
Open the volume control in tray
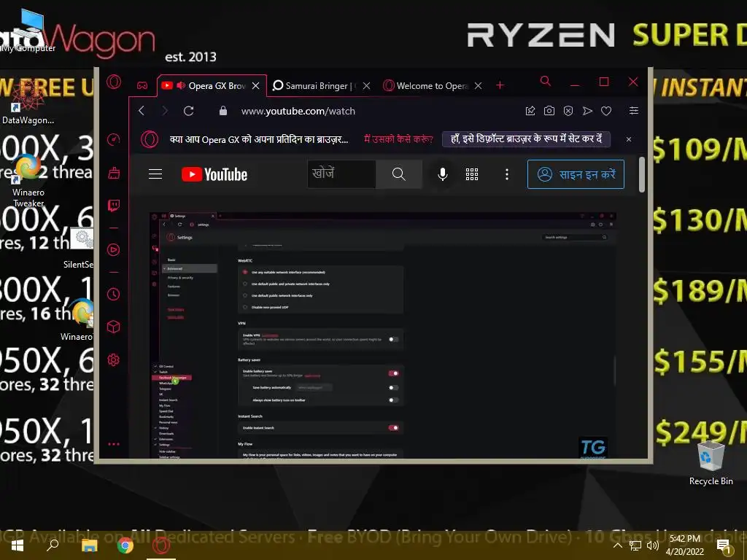[653, 545]
